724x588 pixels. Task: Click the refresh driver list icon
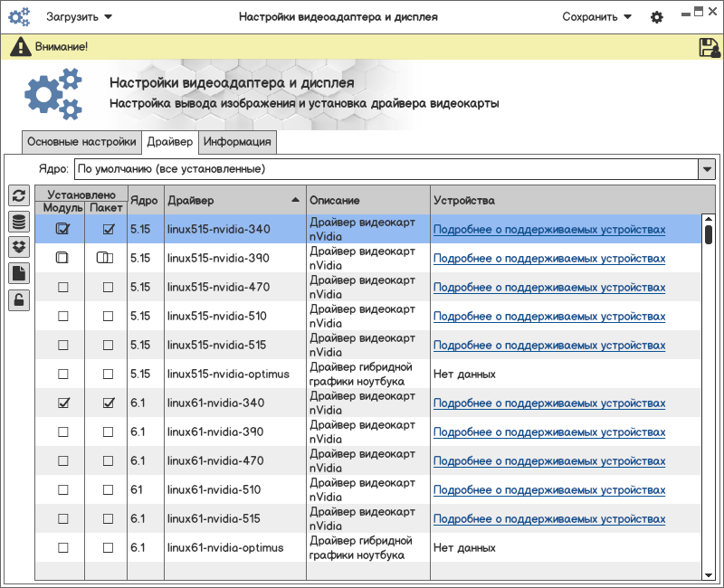coord(18,196)
